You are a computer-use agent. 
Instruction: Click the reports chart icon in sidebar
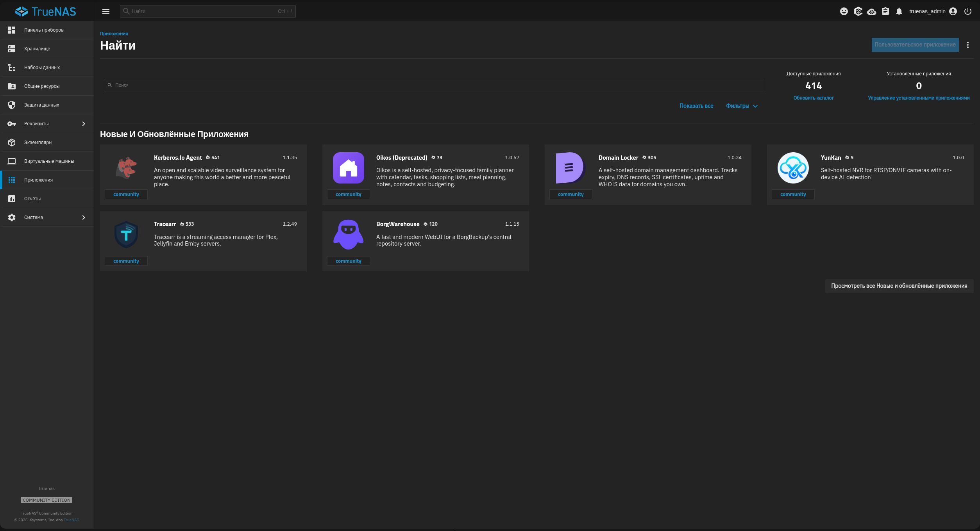(x=12, y=199)
